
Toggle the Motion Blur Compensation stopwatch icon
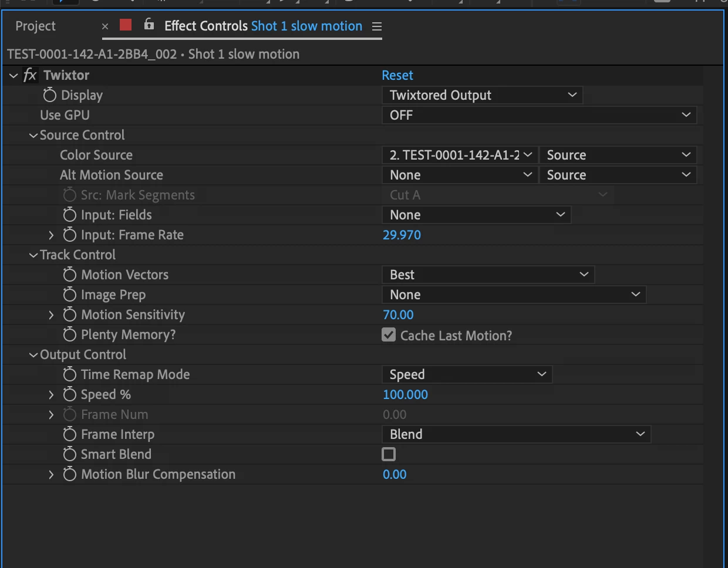(70, 474)
